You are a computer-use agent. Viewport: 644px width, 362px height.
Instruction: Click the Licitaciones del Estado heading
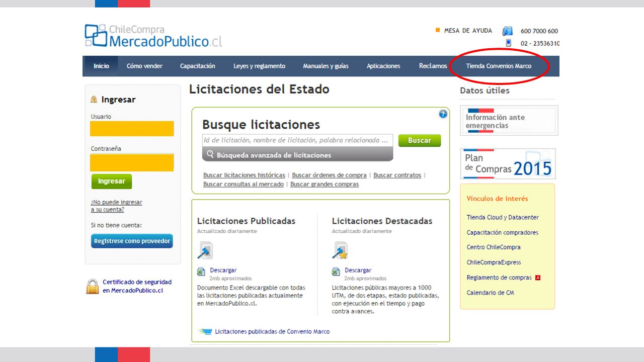(259, 89)
